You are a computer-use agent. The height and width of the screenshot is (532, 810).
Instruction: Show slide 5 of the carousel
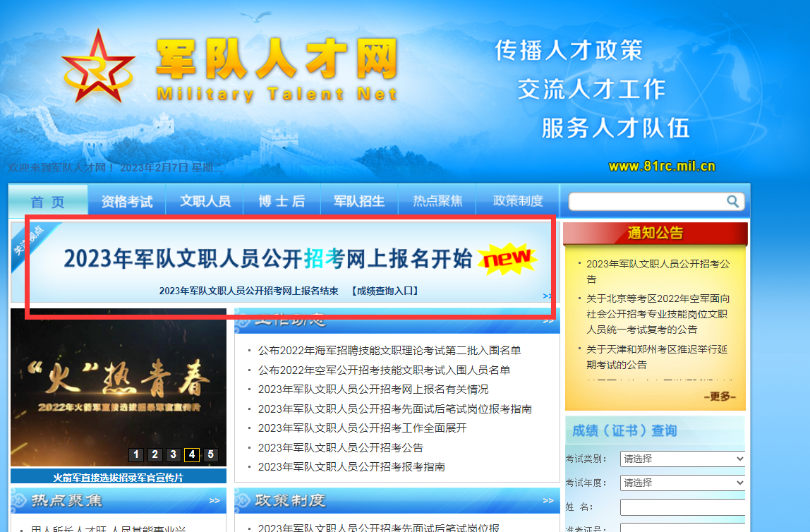pyautogui.click(x=210, y=454)
